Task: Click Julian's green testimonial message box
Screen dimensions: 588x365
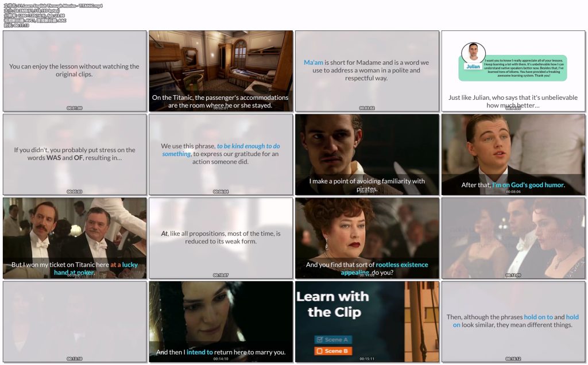Action: coord(513,68)
